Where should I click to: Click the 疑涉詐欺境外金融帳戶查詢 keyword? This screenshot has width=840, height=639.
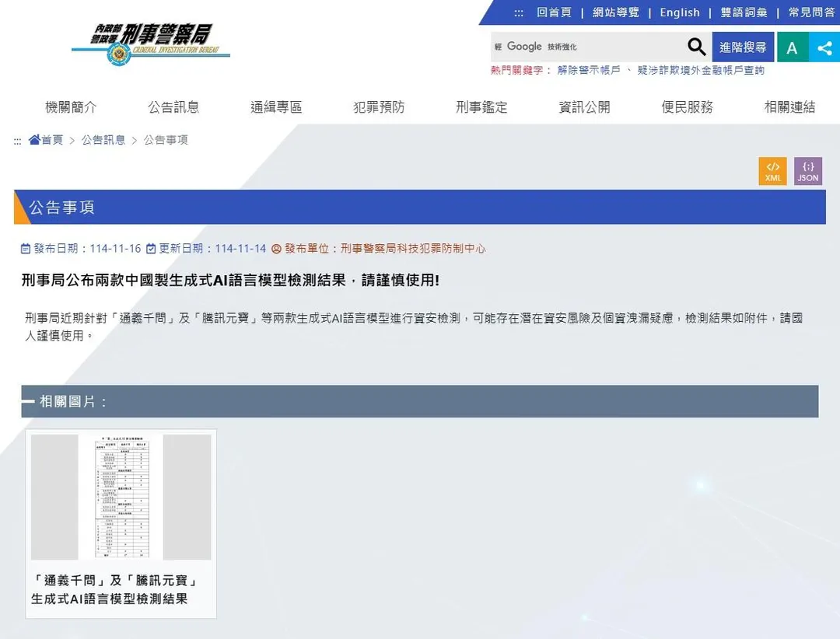click(x=701, y=70)
